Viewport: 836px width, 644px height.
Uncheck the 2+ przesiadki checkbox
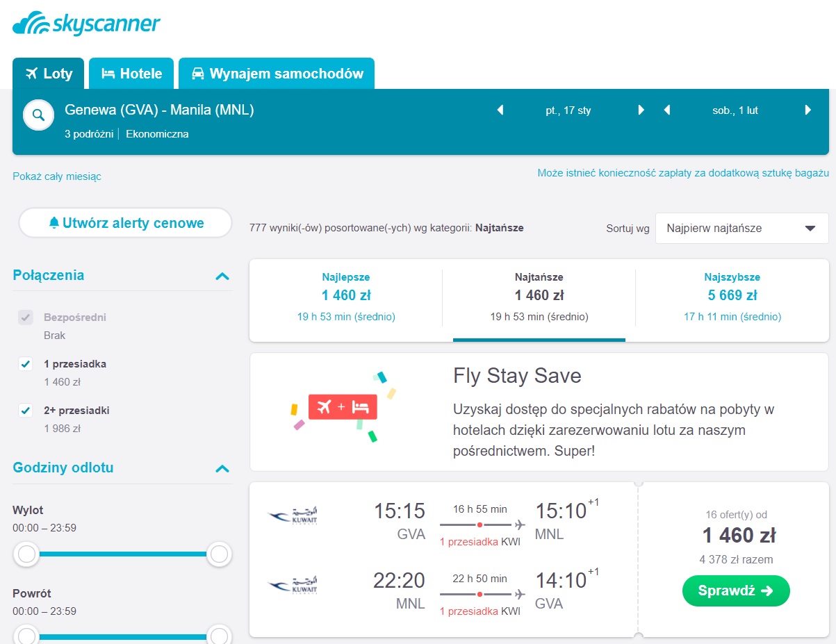click(26, 411)
